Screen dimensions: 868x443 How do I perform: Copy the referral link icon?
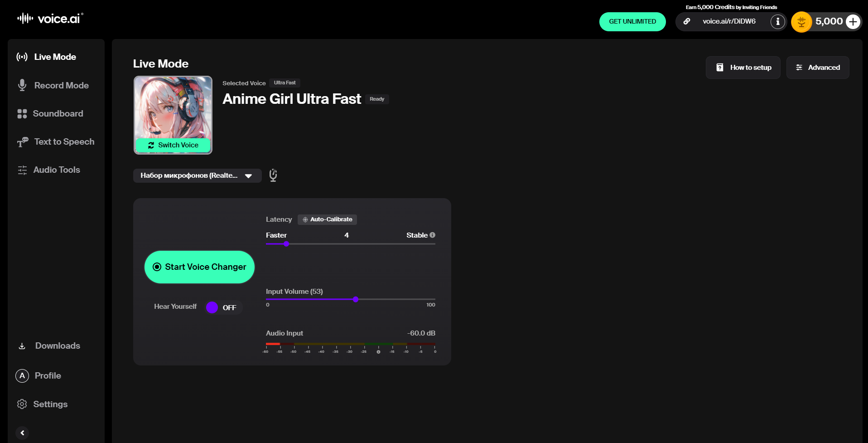[687, 21]
